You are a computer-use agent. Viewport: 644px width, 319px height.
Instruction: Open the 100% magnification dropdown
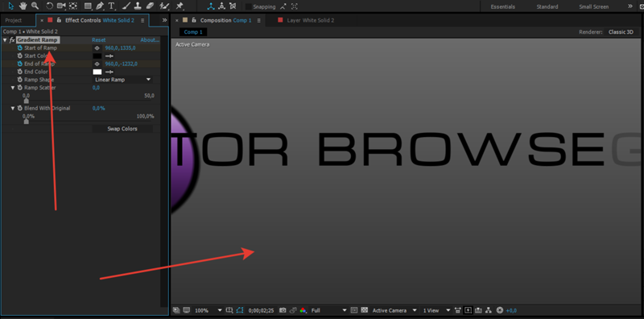[x=208, y=310]
